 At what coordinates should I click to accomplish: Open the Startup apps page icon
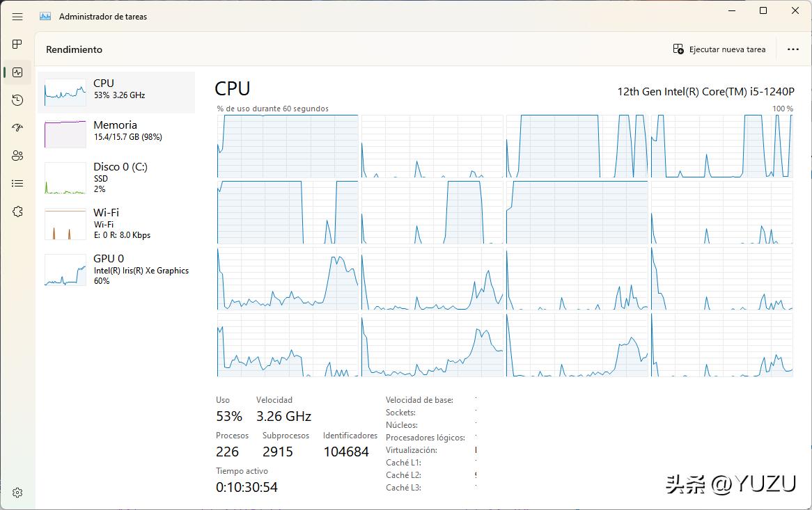click(x=17, y=128)
